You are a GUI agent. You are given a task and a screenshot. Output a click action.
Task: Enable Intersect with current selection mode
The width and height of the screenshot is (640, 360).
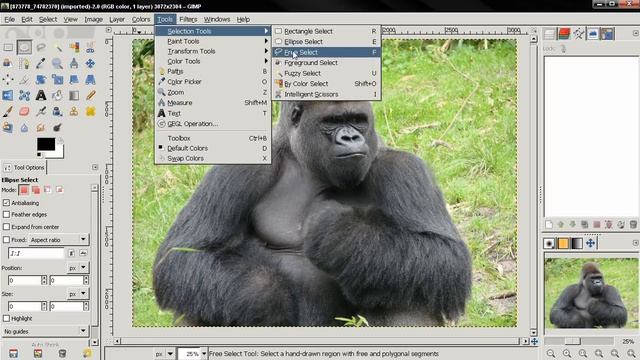point(60,190)
